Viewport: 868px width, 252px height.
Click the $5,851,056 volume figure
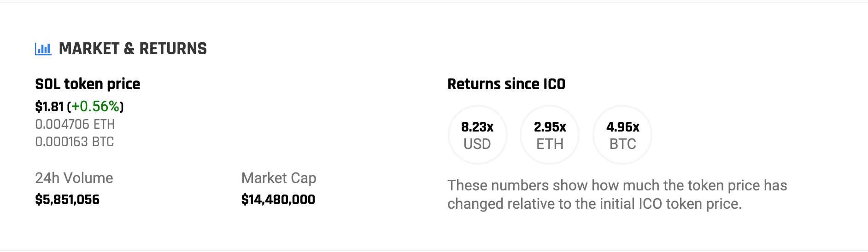(67, 200)
